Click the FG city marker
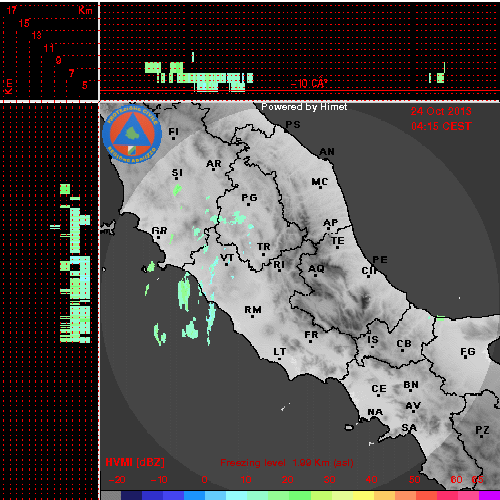This screenshot has width=500, height=500. pyautogui.click(x=466, y=358)
